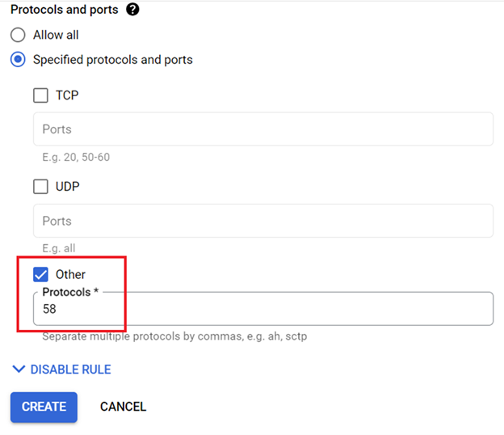Viewport: 504px width, 435px height.
Task: Cancel the firewall rule creation
Action: coord(123,407)
